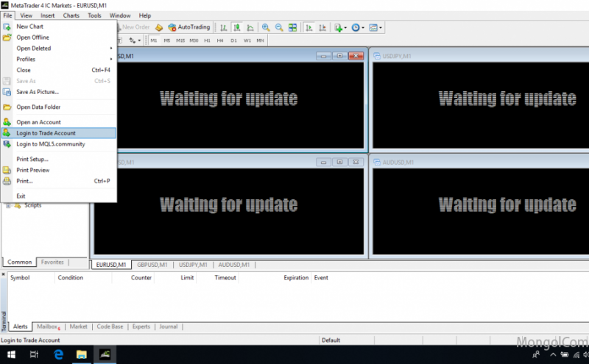Select the AUDUSD,M1 chart tab
Viewport: 589px width, 364px height.
click(233, 265)
